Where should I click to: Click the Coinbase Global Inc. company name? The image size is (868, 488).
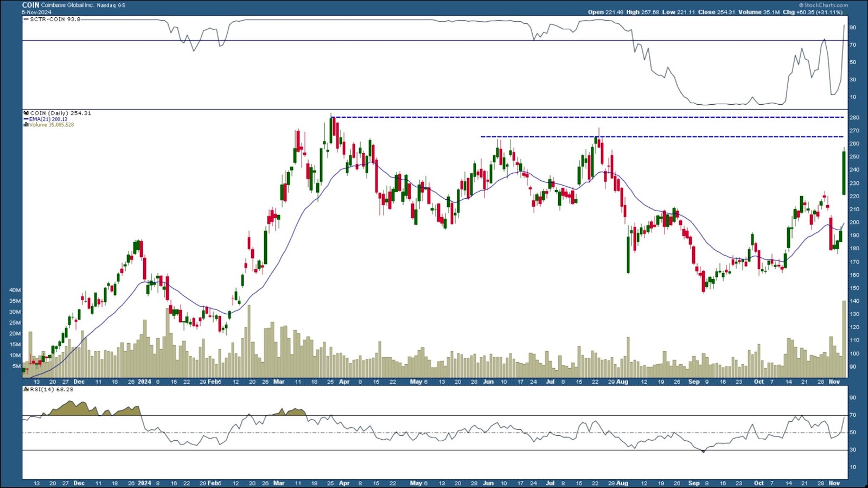click(67, 5)
